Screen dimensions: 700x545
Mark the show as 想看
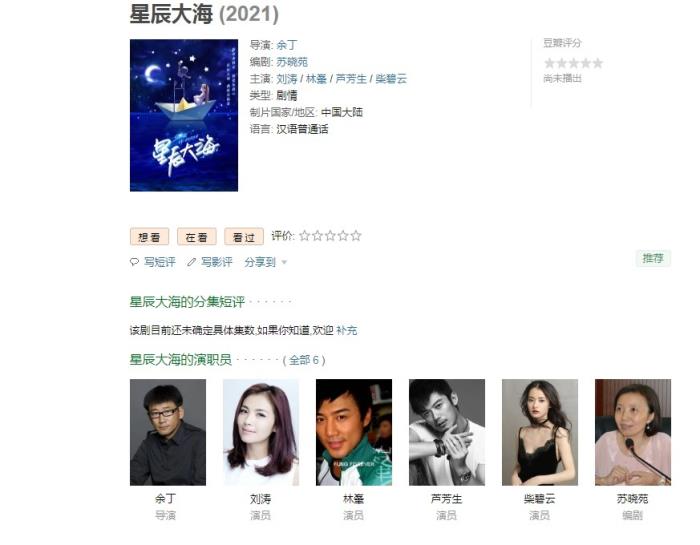pyautogui.click(x=150, y=237)
